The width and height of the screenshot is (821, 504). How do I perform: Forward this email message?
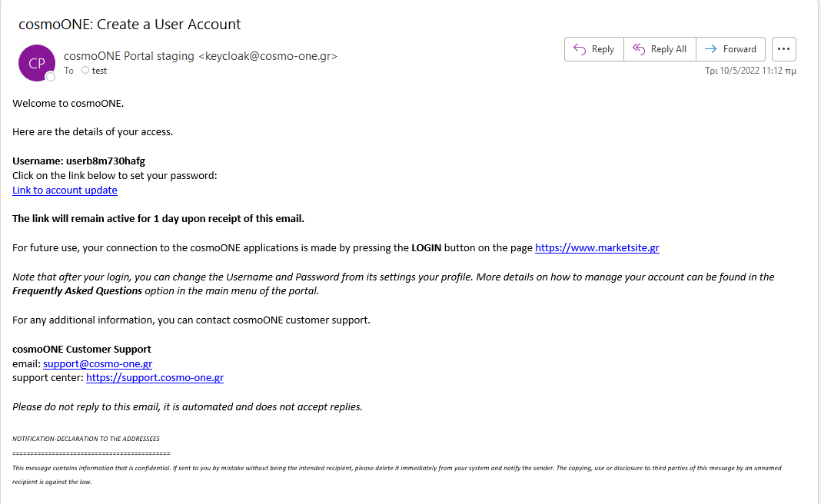pos(731,49)
